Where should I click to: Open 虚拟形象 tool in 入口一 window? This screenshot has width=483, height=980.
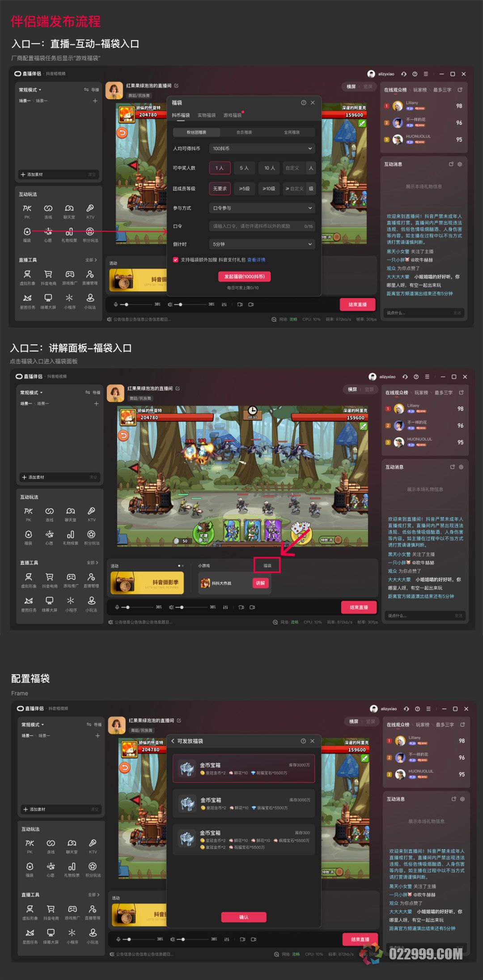click(x=27, y=274)
